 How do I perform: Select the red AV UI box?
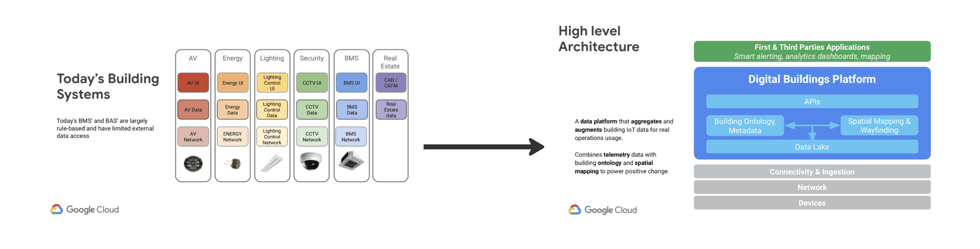pos(193,83)
